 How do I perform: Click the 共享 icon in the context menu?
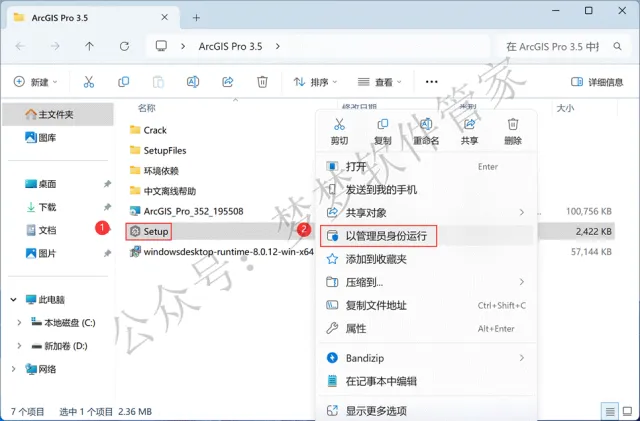click(469, 124)
